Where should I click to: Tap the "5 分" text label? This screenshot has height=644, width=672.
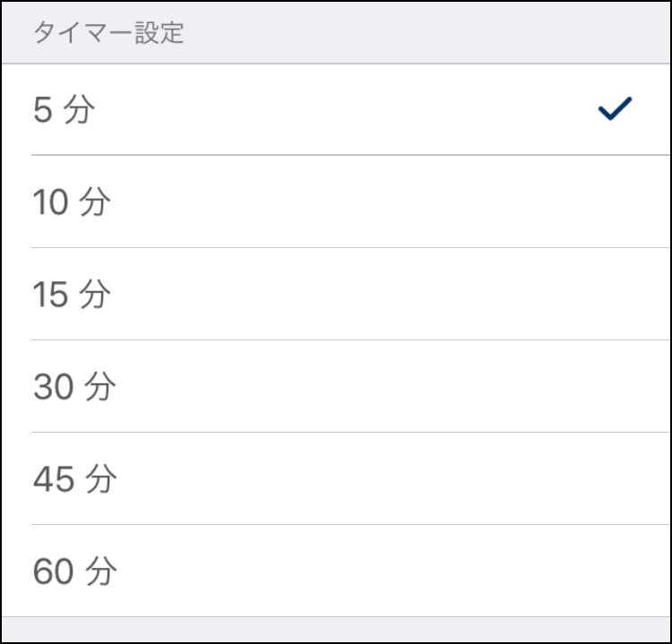[x=63, y=111]
